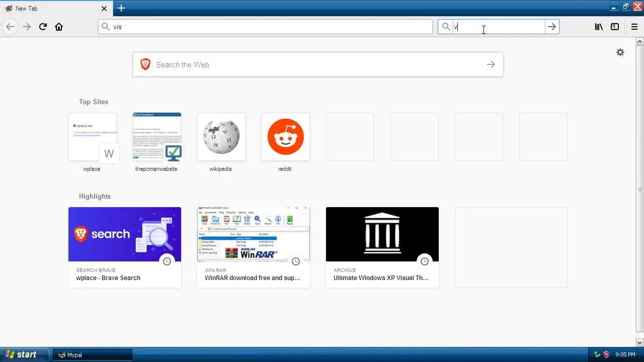The height and width of the screenshot is (362, 644).
Task: Reload the current page
Action: click(x=43, y=27)
